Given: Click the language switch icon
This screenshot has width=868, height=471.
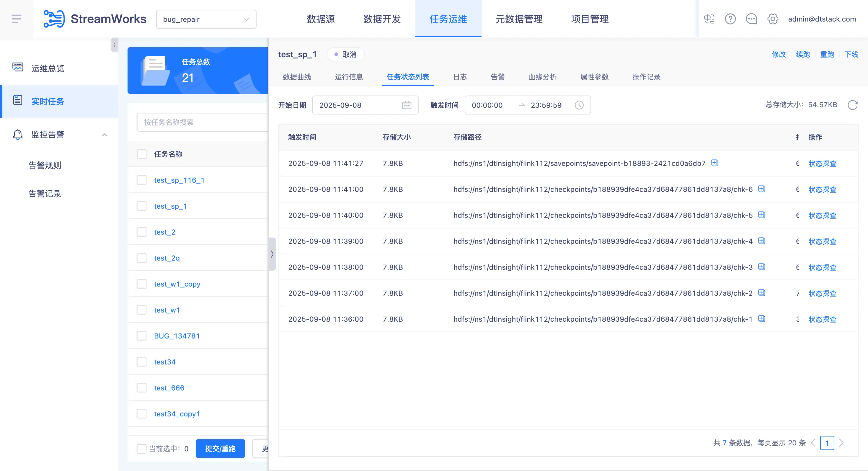Looking at the screenshot, I should pyautogui.click(x=709, y=19).
